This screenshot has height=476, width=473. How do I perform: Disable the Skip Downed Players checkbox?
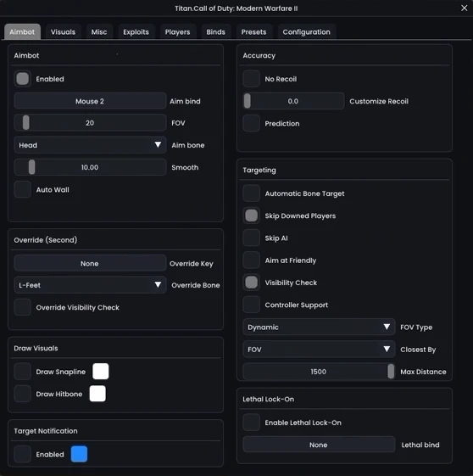click(x=251, y=216)
